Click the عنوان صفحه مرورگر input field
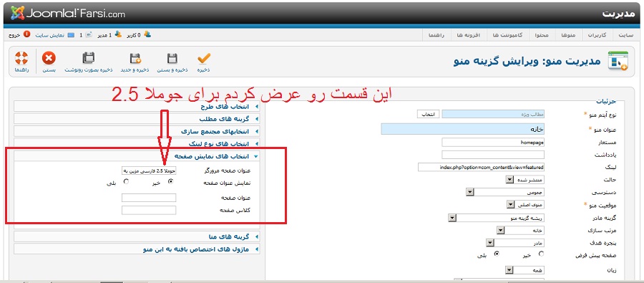644x283 pixels. 149,171
